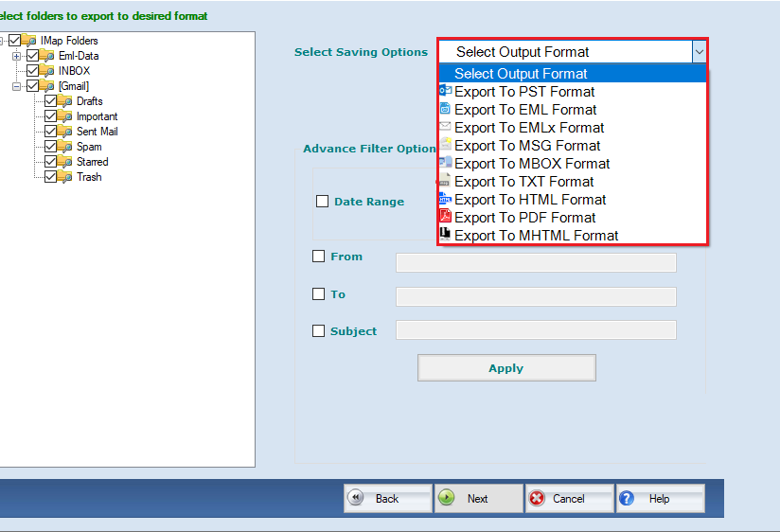Enable the Date Range filter checkbox

(x=323, y=201)
